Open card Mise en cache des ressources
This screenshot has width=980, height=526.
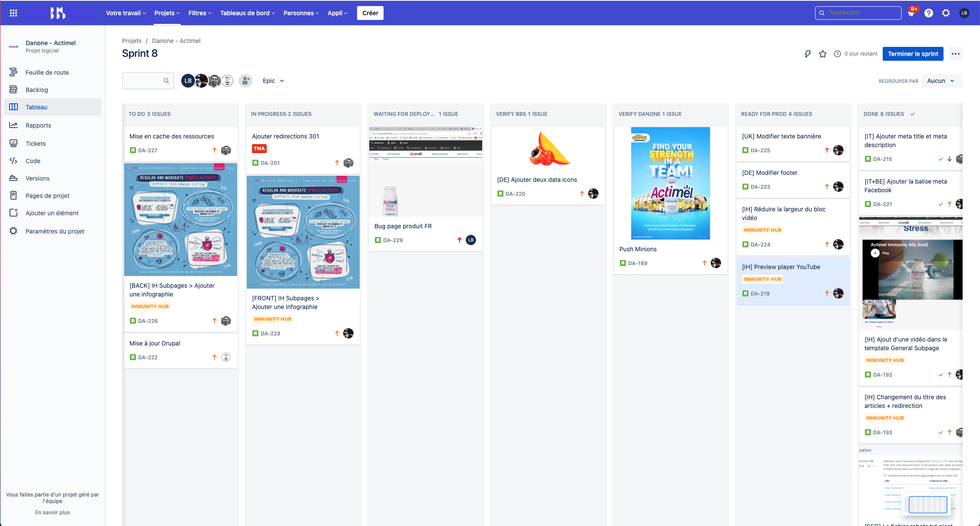click(181, 144)
